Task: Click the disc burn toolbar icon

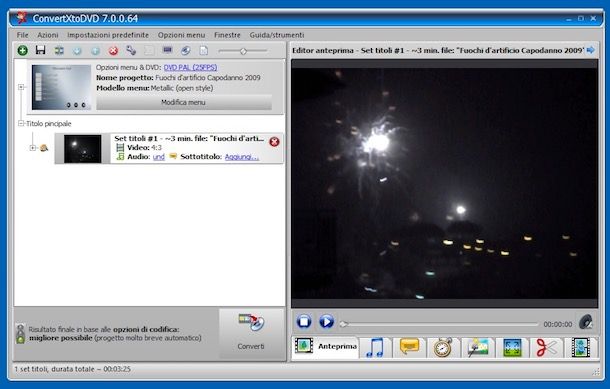Action: (x=186, y=50)
